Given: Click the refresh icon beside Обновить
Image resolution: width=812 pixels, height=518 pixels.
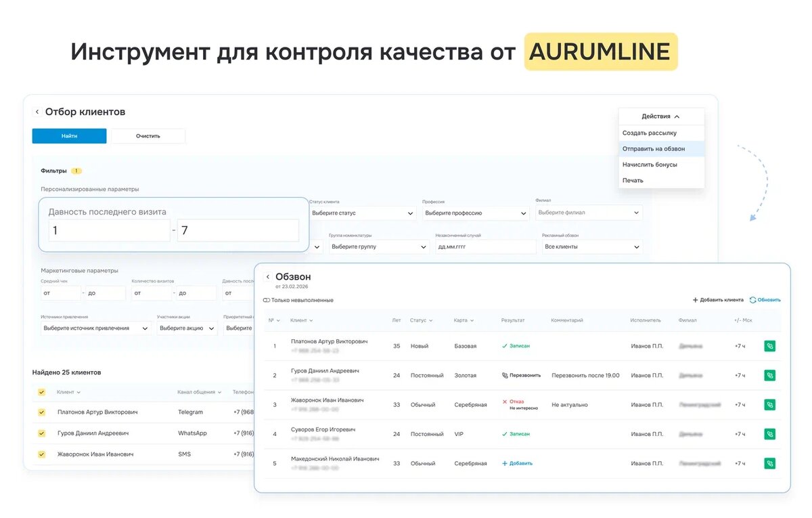Looking at the screenshot, I should click(x=752, y=300).
